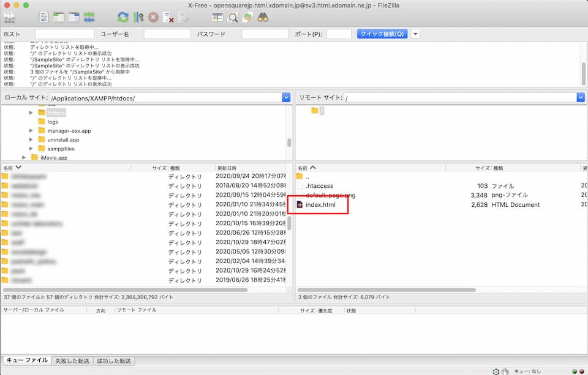The width and height of the screenshot is (588, 375).
Task: Click the クイック接続 button
Action: (x=382, y=34)
